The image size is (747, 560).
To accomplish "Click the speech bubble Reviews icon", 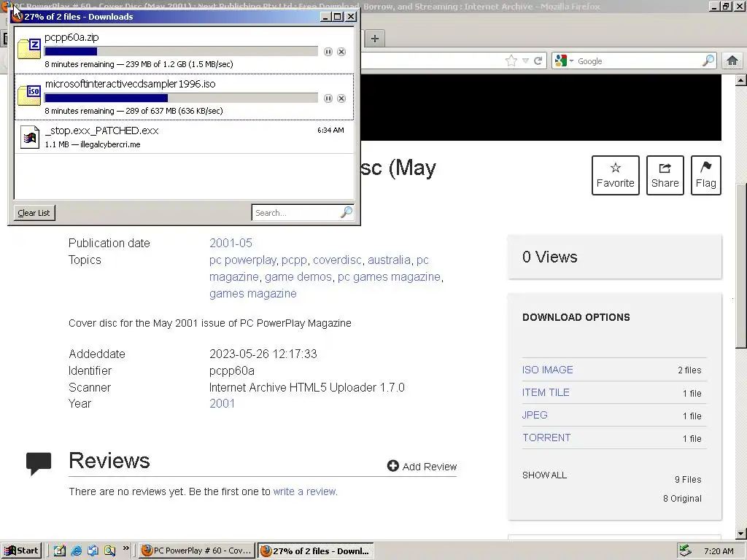I will point(39,464).
